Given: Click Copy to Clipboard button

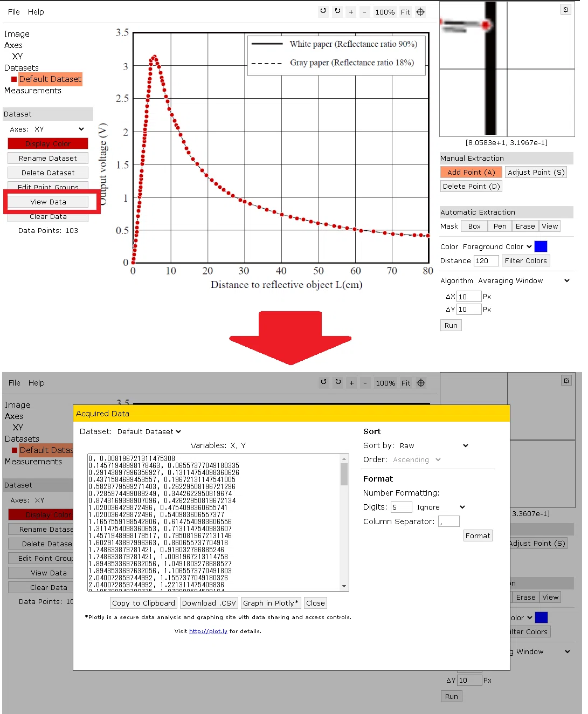Looking at the screenshot, I should click(143, 603).
